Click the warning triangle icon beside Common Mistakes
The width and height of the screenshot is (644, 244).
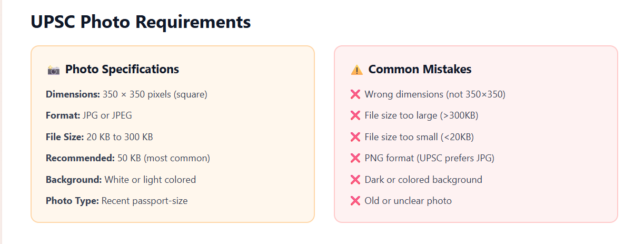(x=356, y=70)
